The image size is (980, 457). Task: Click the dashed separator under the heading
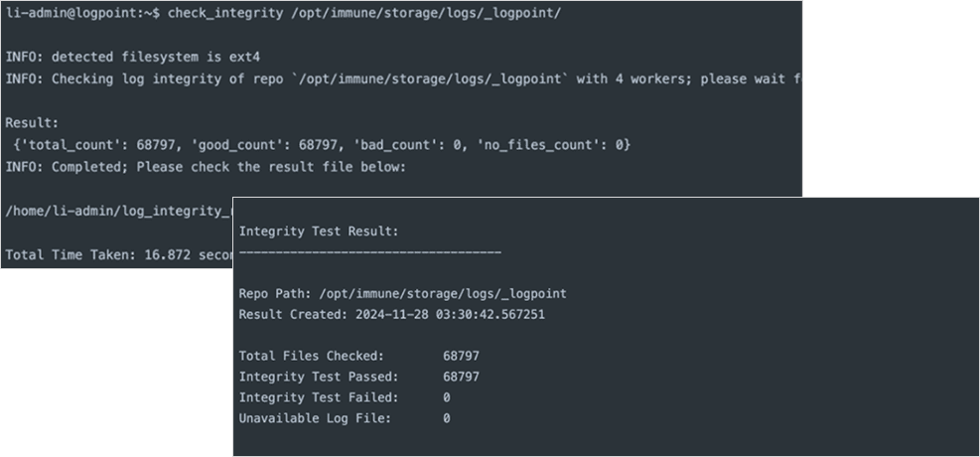369,252
